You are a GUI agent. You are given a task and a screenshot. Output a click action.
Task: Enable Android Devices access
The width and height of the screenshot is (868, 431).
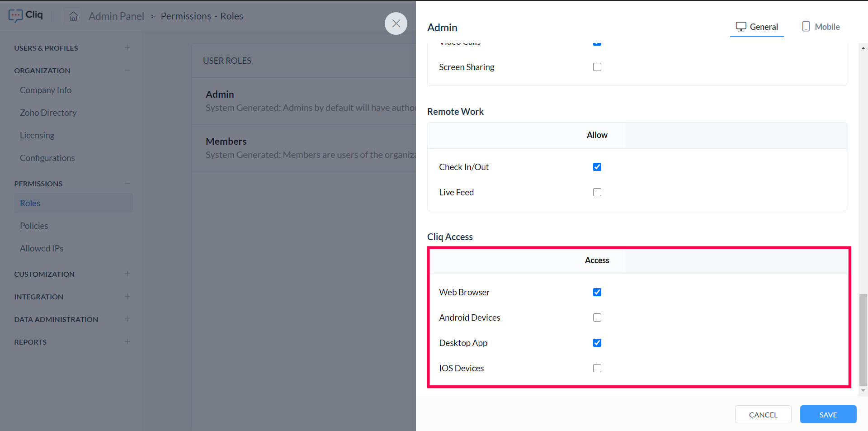pyautogui.click(x=597, y=317)
